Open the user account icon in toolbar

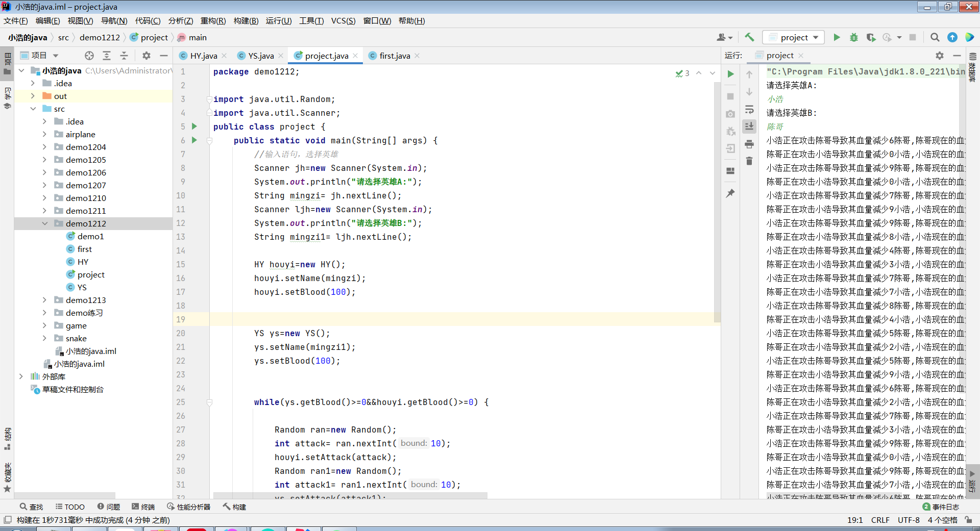pos(724,37)
